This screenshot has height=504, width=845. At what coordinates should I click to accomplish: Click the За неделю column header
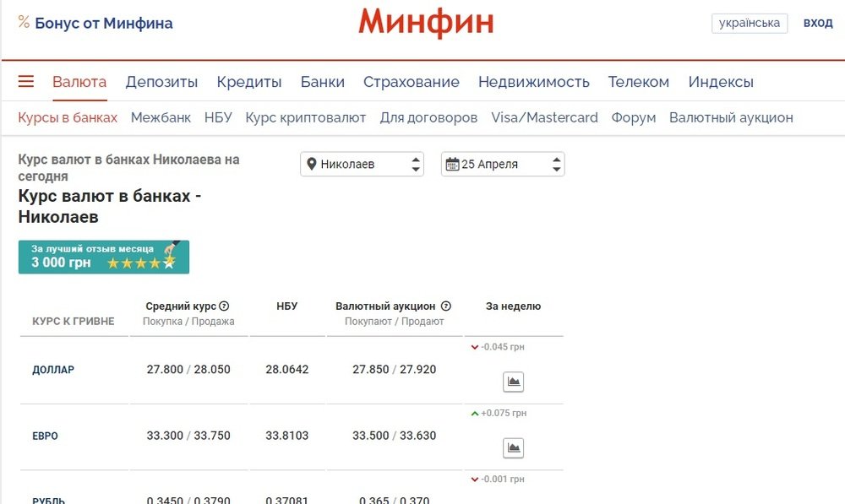click(x=513, y=306)
